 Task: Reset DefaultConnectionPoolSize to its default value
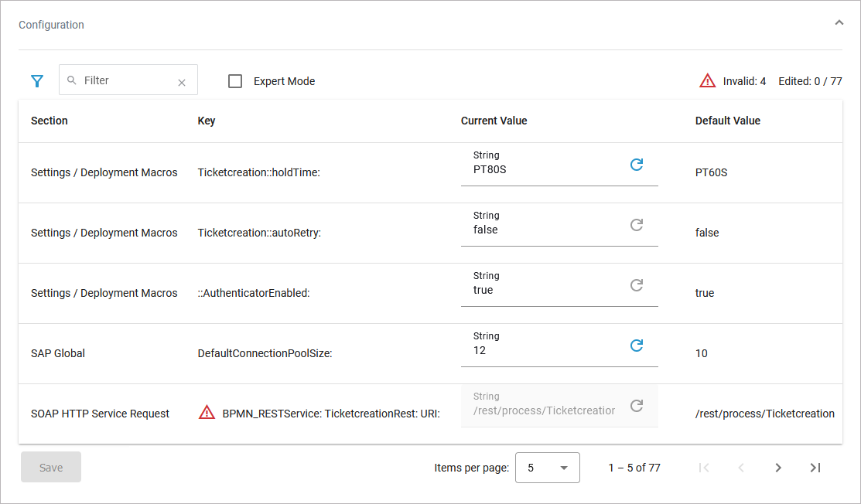coord(637,346)
